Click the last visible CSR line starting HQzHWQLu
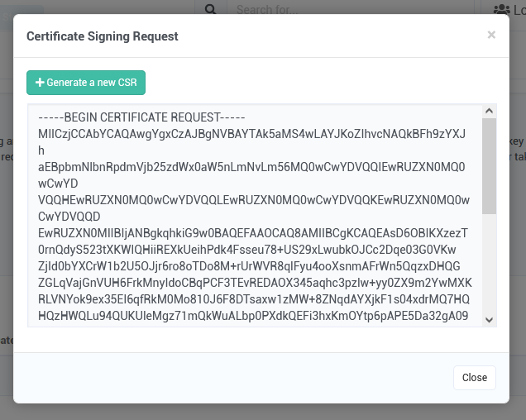This screenshot has height=420, width=526. coord(253,316)
